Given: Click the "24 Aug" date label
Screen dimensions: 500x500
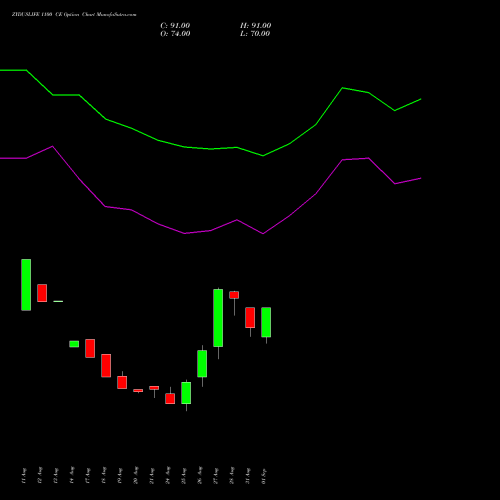Looking at the screenshot, I should 168,476.
